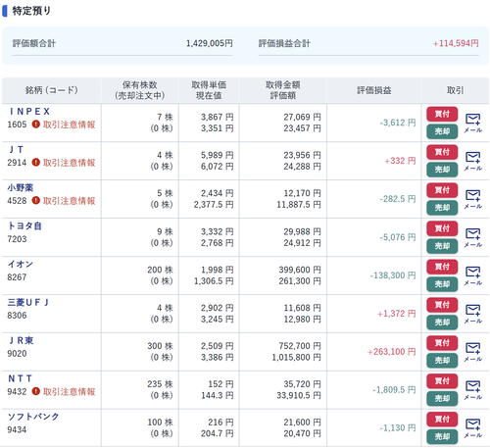Click the 買付 button for INPEX
The height and width of the screenshot is (448, 490).
442,114
